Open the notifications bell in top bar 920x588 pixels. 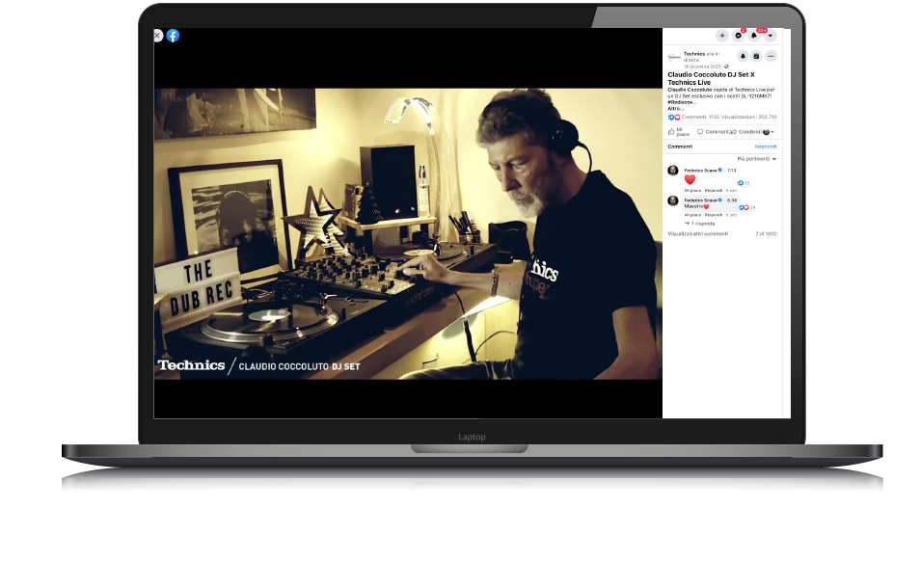754,36
